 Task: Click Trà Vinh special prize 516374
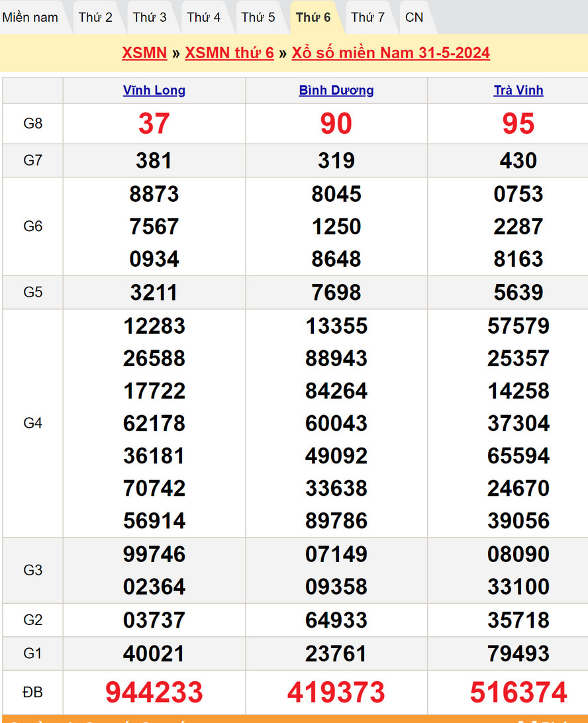(518, 693)
